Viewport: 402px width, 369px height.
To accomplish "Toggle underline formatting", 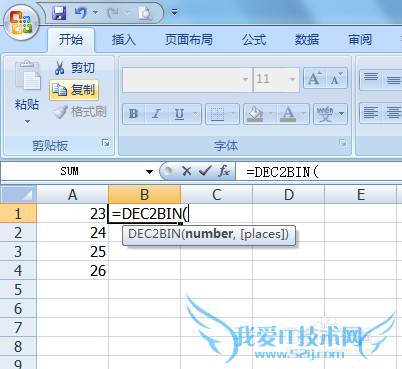I will tap(180, 114).
